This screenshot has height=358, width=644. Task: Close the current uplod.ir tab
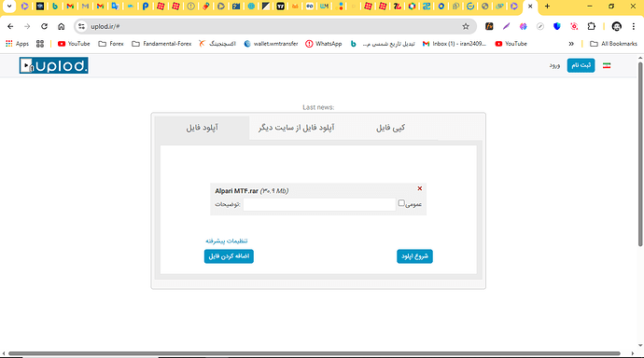point(530,7)
